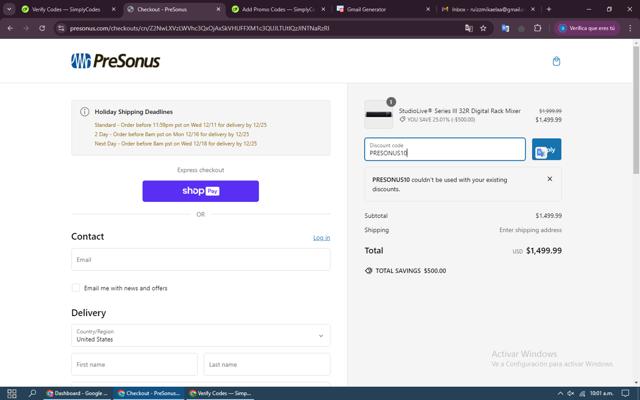Click the Last name field
This screenshot has width=640, height=400.
[267, 364]
